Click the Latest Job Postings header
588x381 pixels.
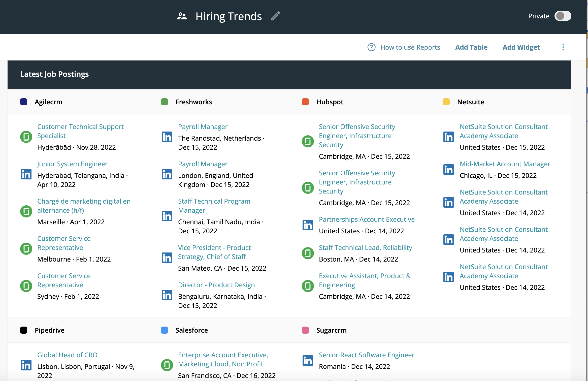coord(54,74)
